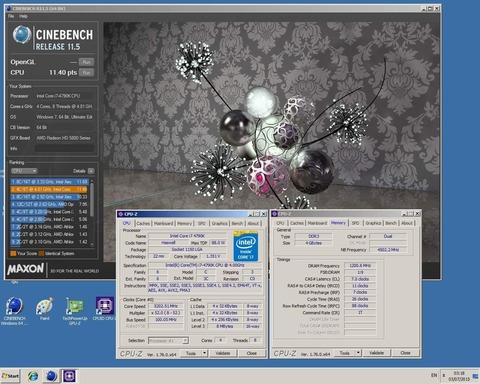
Task: Select CPU tab in right CPU-Z window
Action: click(280, 223)
